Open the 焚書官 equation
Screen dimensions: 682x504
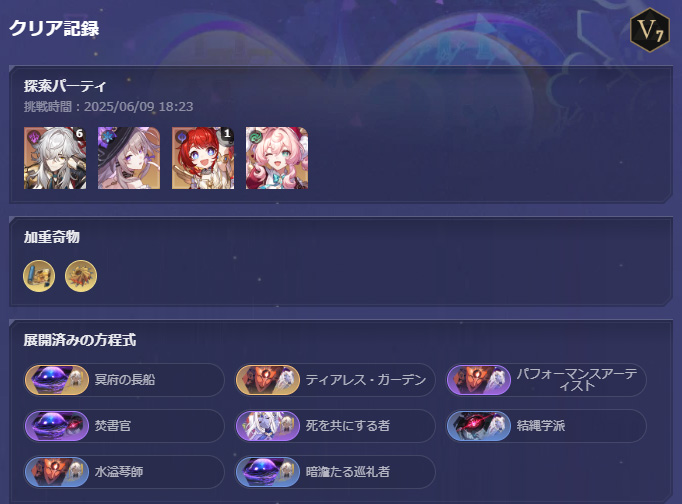124,426
